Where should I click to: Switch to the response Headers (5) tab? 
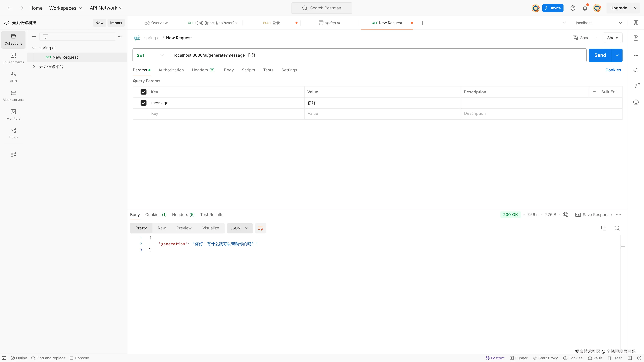point(183,215)
